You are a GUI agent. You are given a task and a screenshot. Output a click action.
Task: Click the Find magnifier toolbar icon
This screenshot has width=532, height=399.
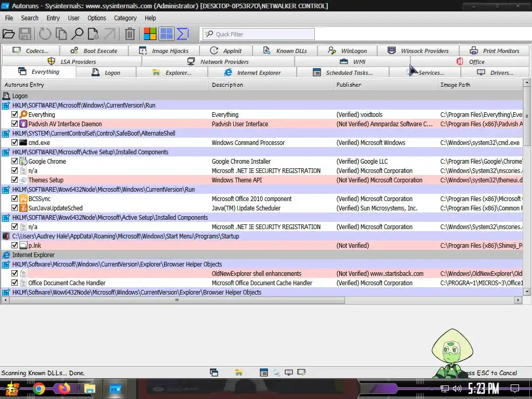tap(77, 34)
